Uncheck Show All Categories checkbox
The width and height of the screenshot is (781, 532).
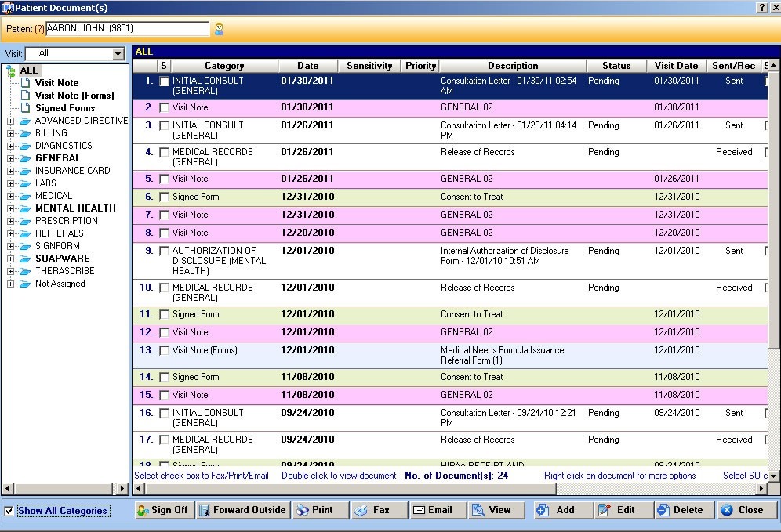click(9, 511)
